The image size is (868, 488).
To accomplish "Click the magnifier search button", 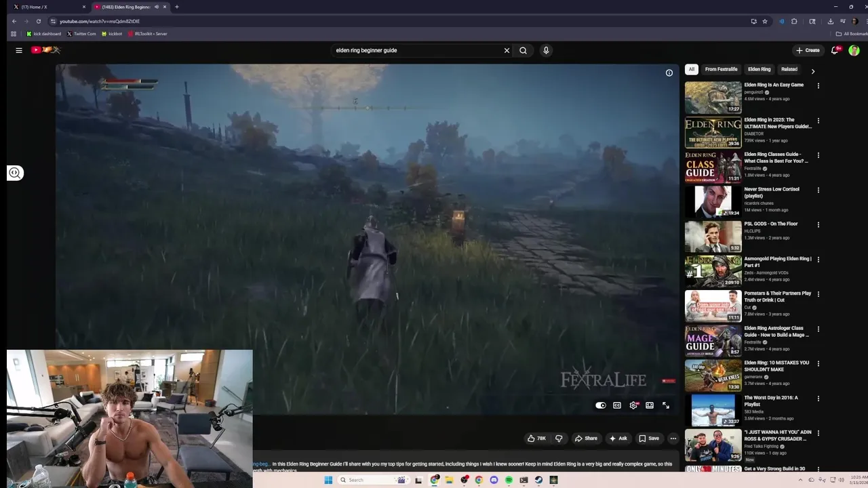I will pos(523,50).
